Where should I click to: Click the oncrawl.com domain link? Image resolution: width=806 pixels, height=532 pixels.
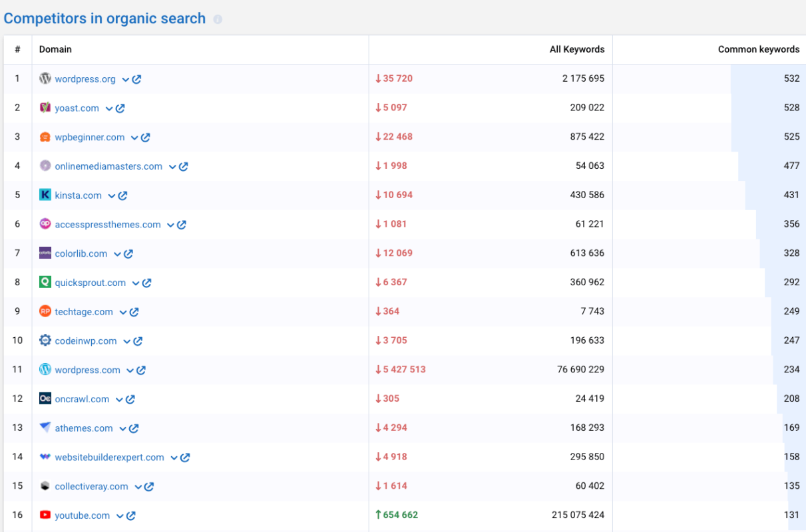tap(82, 399)
